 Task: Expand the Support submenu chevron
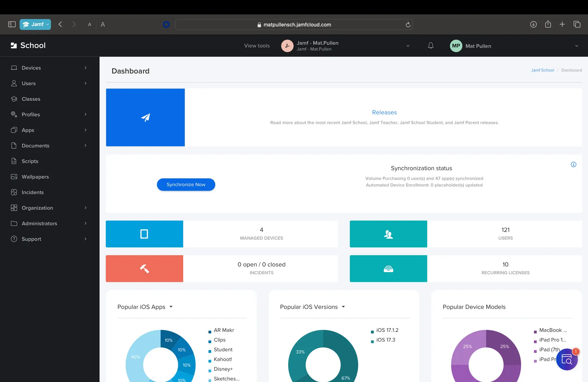86,239
